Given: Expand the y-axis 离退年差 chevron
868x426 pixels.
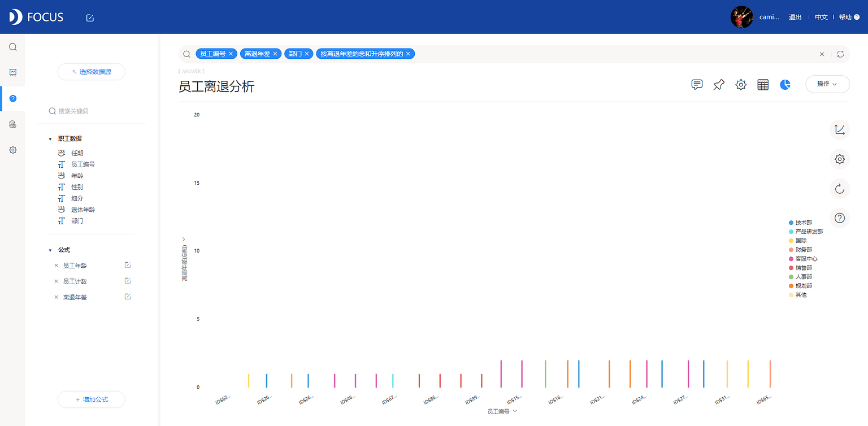Looking at the screenshot, I should point(184,239).
